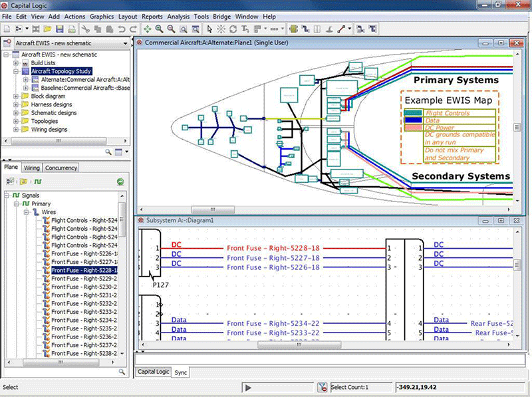Switch to the Wiring tab

click(32, 168)
